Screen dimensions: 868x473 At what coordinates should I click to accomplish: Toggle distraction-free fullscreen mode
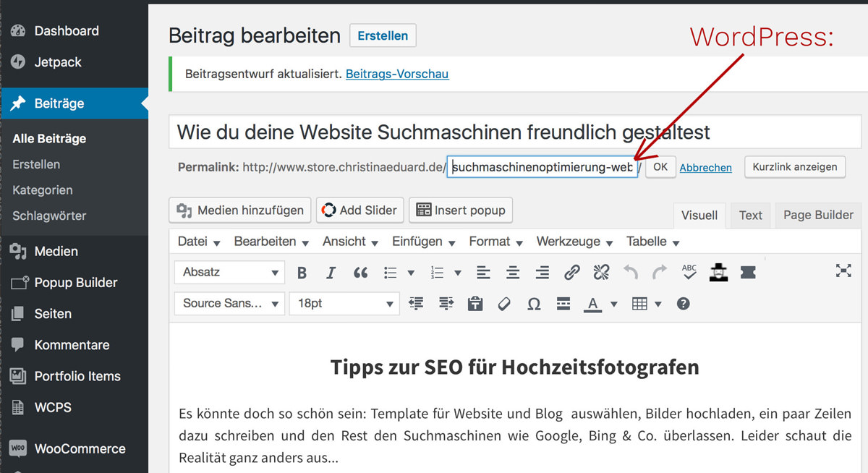(843, 271)
